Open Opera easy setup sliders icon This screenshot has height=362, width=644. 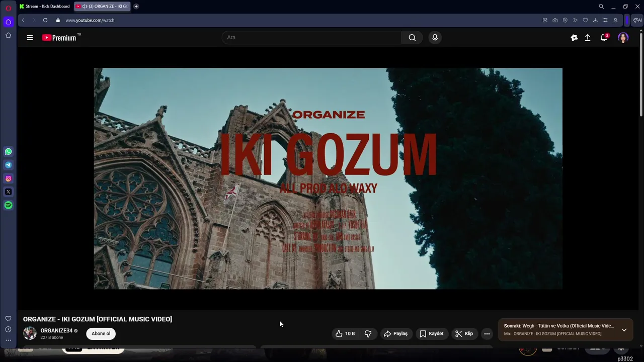[x=605, y=20]
